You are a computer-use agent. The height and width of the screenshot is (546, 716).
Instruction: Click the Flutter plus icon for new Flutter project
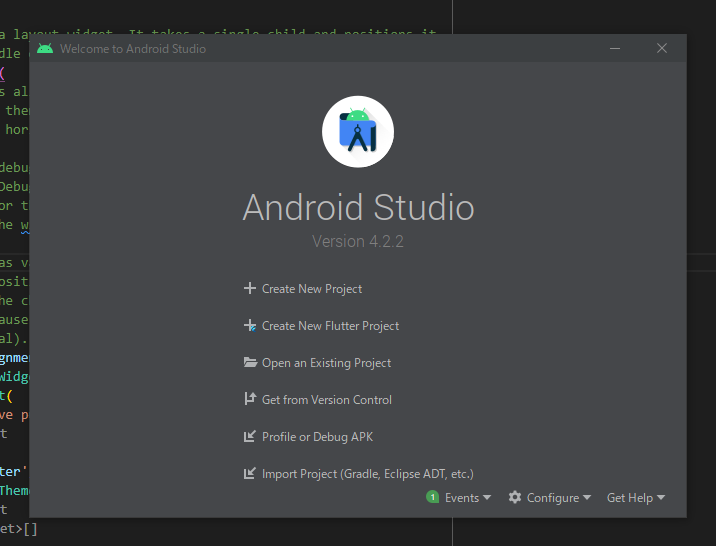click(250, 325)
